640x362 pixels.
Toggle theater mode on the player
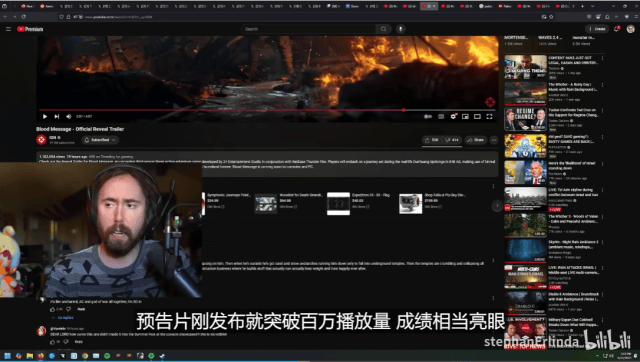[x=477, y=117]
